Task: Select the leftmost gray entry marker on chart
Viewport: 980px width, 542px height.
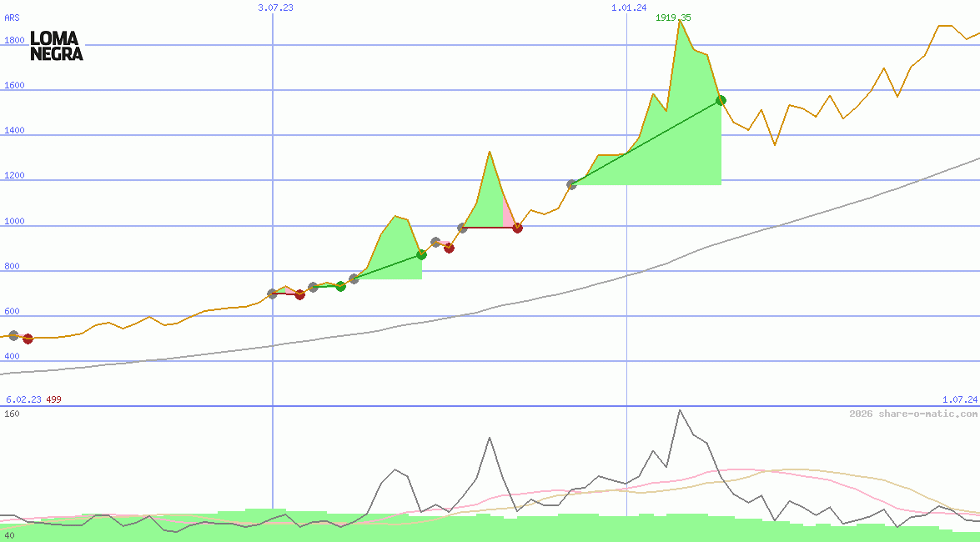Action: 13,335
